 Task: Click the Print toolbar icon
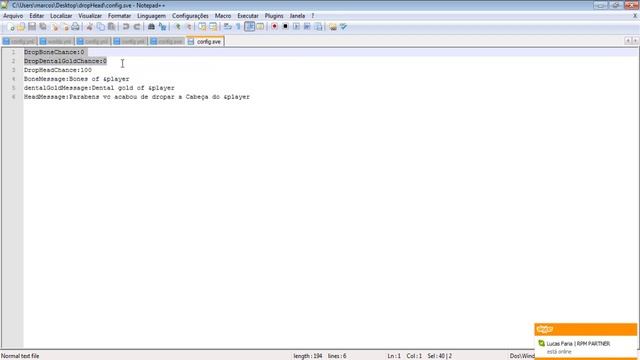point(76,27)
